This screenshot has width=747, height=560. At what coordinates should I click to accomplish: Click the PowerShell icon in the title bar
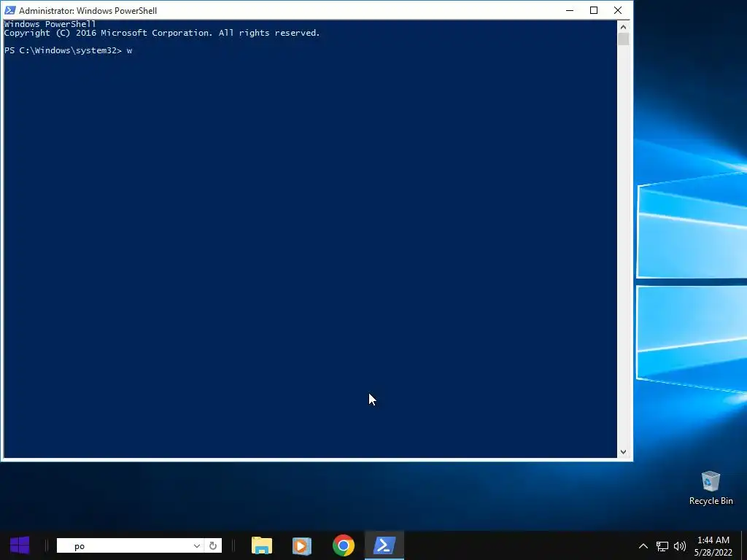[x=9, y=10]
